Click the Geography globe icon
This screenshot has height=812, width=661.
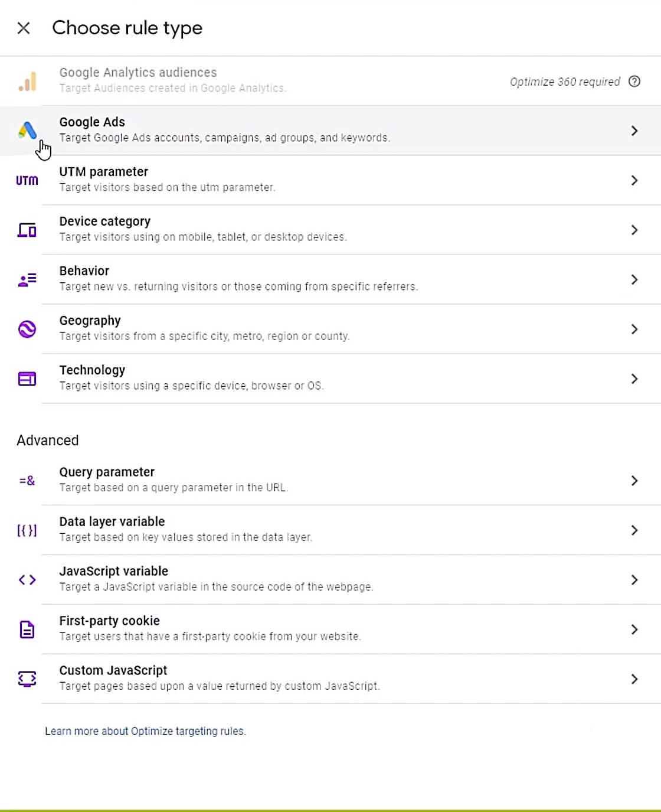point(27,329)
